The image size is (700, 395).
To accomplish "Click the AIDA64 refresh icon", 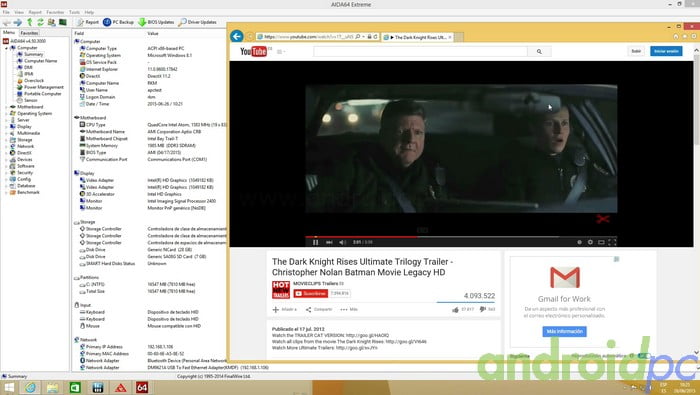I will click(x=40, y=22).
